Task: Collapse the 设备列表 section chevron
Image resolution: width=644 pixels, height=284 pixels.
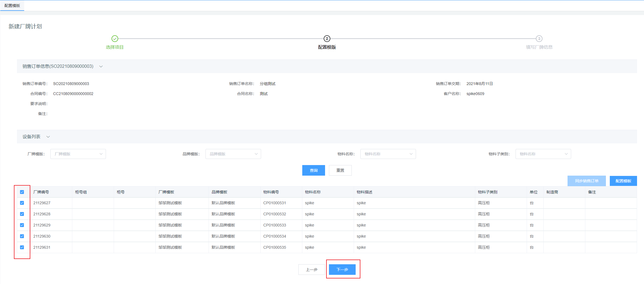Action: coord(48,137)
